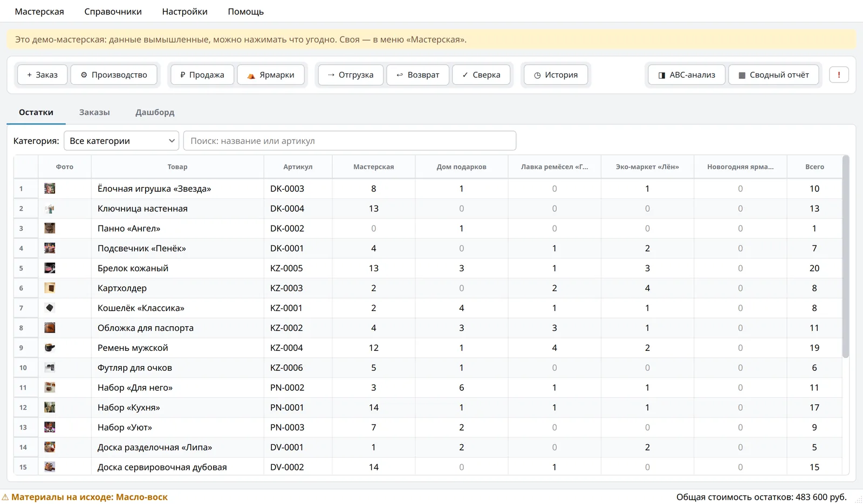The image size is (863, 504).
Task: Open the photo thumbnail for Ёлочная игрушка «Звезда»
Action: 50,189
